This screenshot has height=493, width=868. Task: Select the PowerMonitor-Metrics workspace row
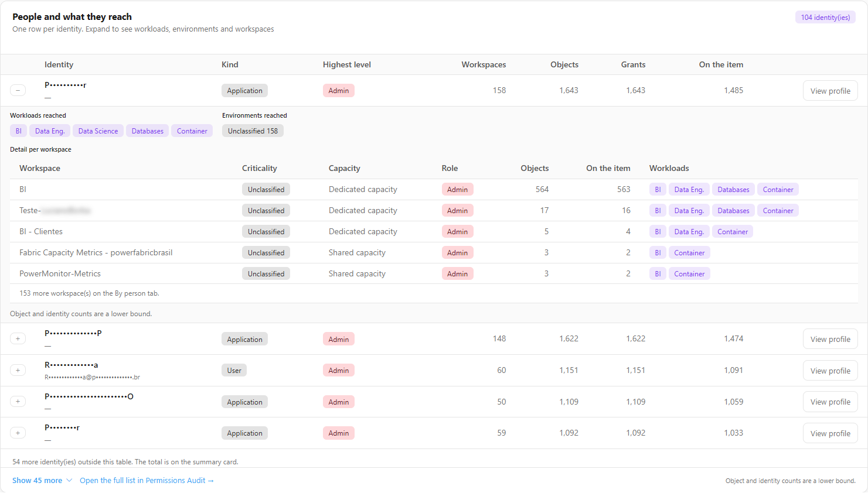tap(434, 273)
